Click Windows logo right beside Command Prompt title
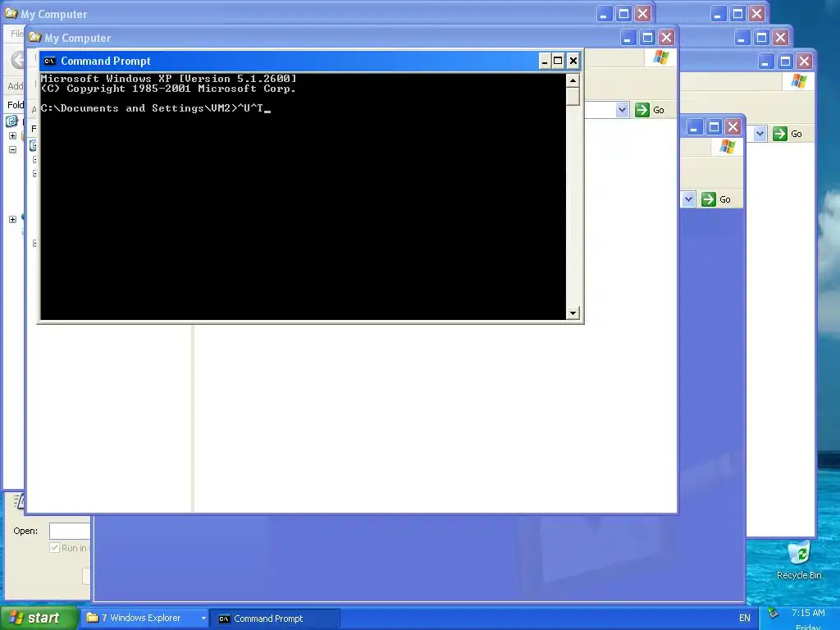Viewport: 840px width, 630px height. pos(661,57)
